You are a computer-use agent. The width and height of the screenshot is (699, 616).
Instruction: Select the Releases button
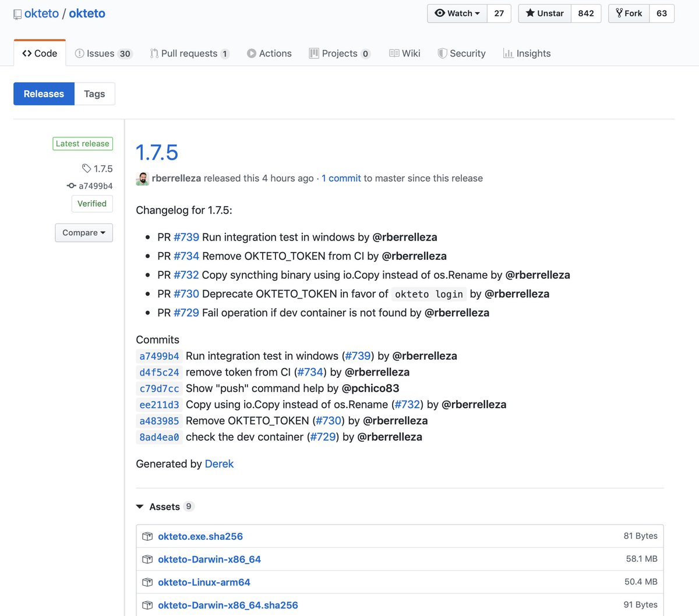click(44, 94)
